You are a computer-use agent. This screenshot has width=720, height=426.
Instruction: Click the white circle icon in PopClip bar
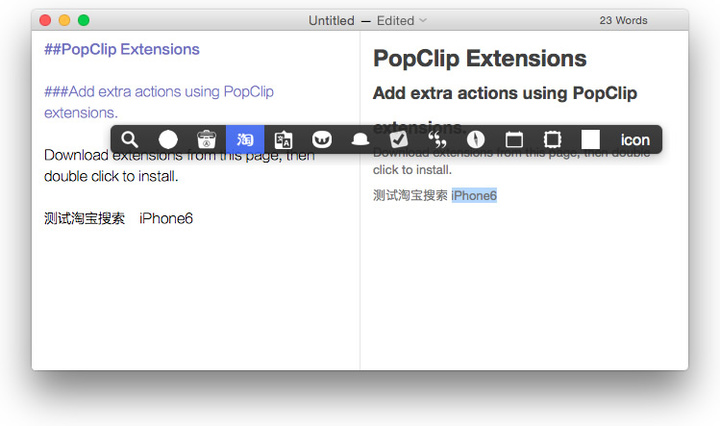click(168, 140)
